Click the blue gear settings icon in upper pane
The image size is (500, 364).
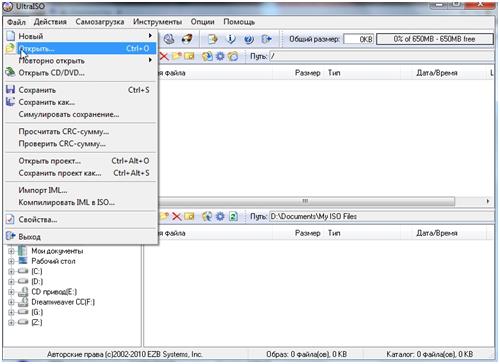pyautogui.click(x=220, y=56)
